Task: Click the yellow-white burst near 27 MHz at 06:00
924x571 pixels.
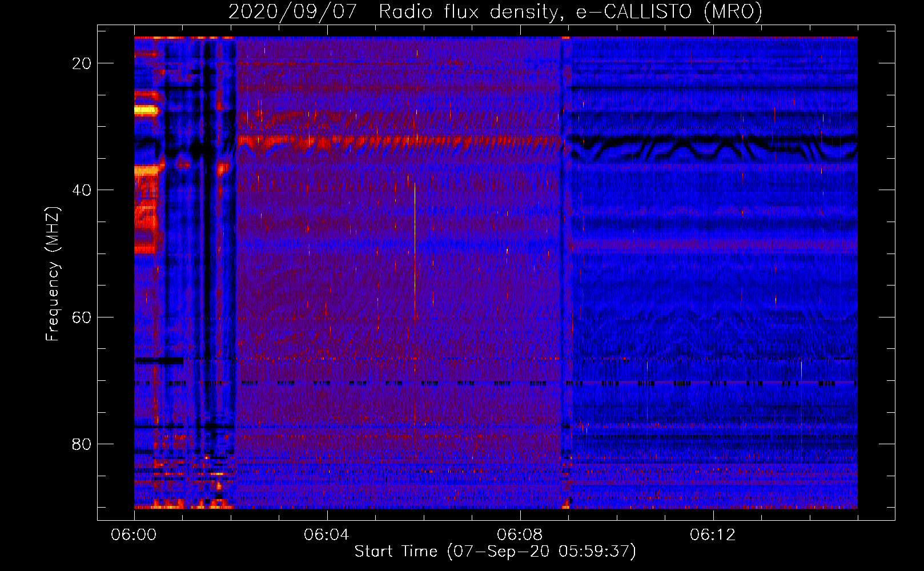Action: click(x=146, y=110)
